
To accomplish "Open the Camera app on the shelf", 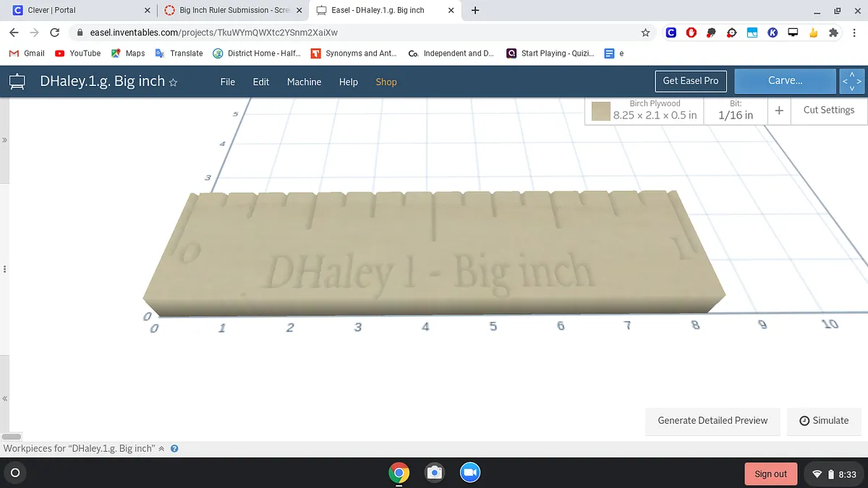I will pyautogui.click(x=434, y=474).
